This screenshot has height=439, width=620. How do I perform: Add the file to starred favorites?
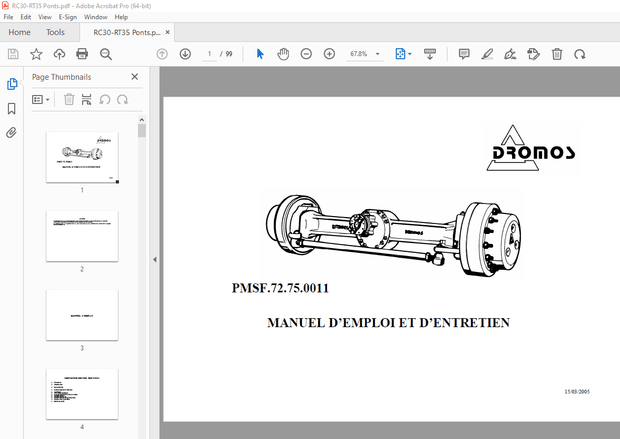[x=36, y=54]
